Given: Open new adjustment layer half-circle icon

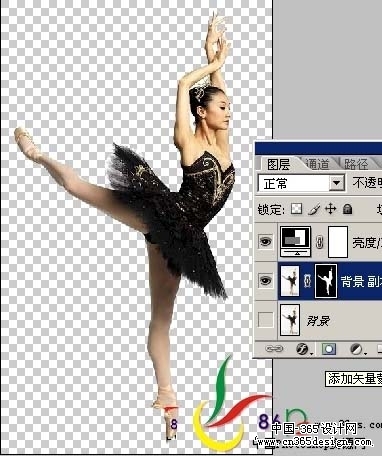Looking at the screenshot, I should [x=357, y=349].
